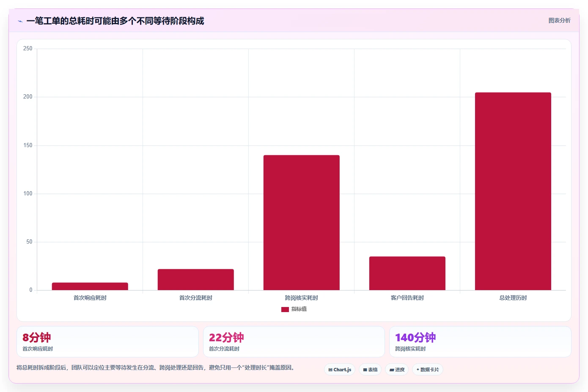Click 首次响应耗时 caption under 8分钟

[x=38, y=349]
